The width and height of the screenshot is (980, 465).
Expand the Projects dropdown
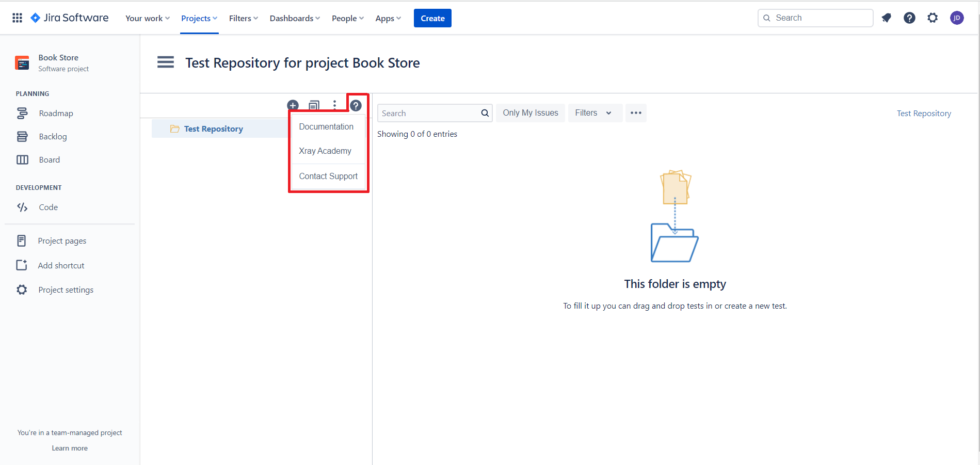(x=199, y=18)
